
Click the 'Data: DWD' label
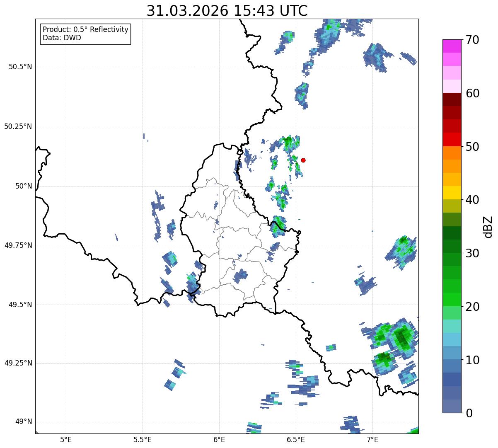tap(62, 38)
